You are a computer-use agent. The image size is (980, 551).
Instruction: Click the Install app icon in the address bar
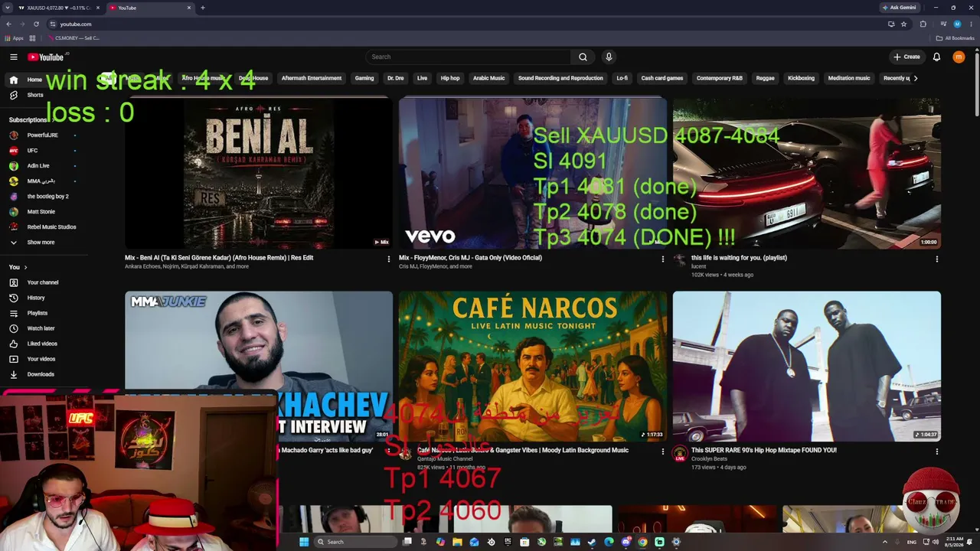point(891,24)
